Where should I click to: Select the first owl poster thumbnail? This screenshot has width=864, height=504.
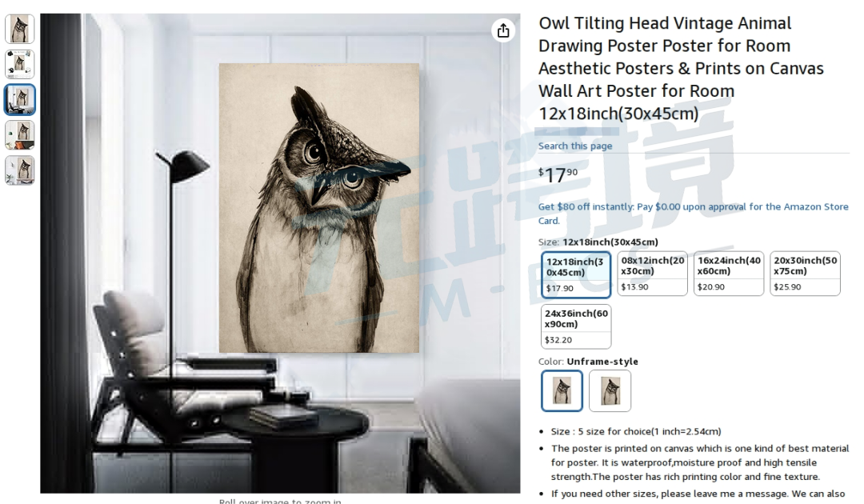coord(20,29)
